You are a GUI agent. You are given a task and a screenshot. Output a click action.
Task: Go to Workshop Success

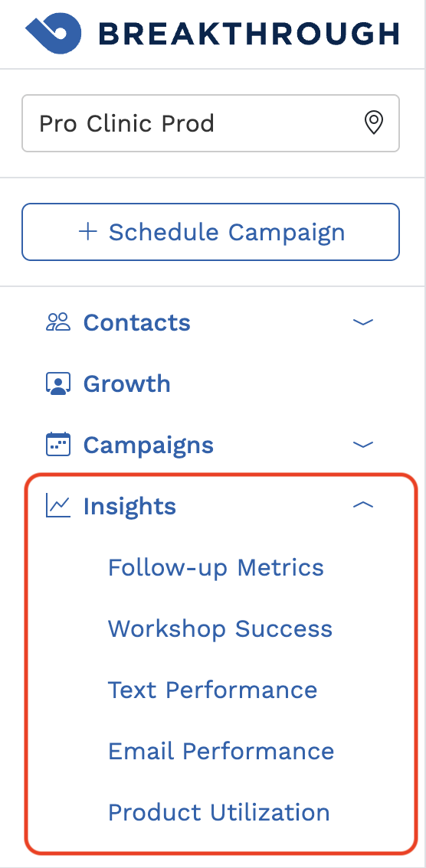click(220, 629)
